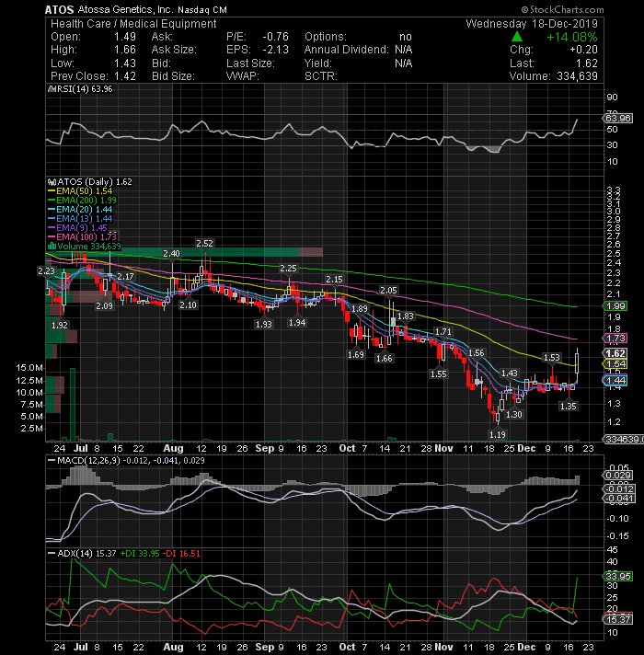The width and height of the screenshot is (644, 655).
Task: Click the cyan 1.44 EMA axis tag
Action: (x=615, y=380)
